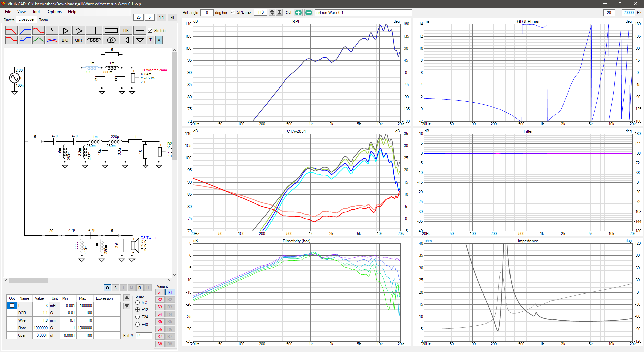644x352 pixels.
Task: Step SPL max value with spinner arrows
Action: (x=272, y=13)
